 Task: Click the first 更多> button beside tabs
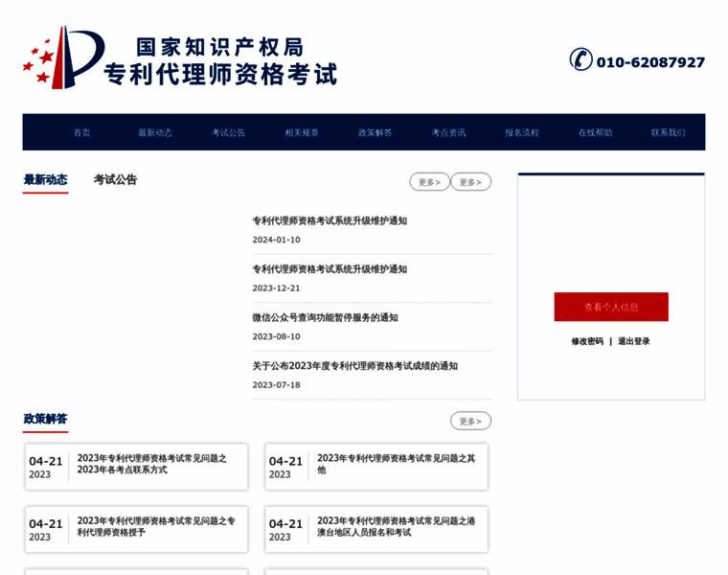(x=429, y=181)
